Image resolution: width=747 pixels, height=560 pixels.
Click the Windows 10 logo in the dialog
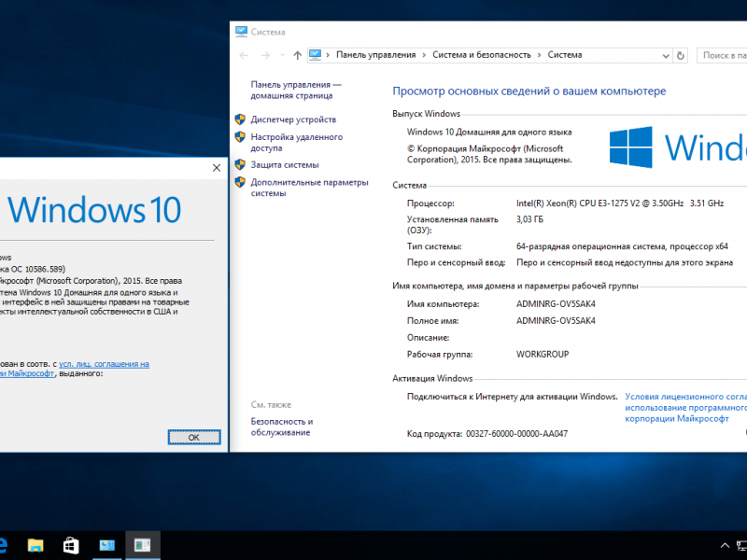[94, 209]
